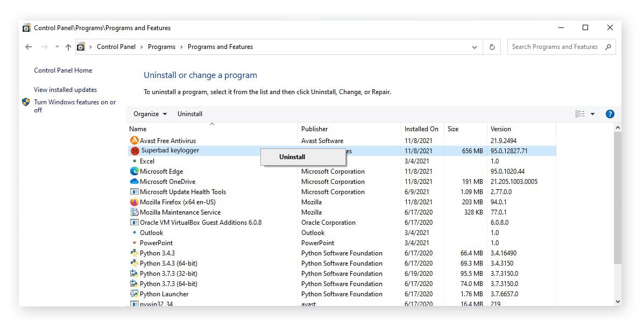Image resolution: width=644 pixels, height=328 pixels.
Task: Click the Uninstall toolbar button
Action: point(190,114)
